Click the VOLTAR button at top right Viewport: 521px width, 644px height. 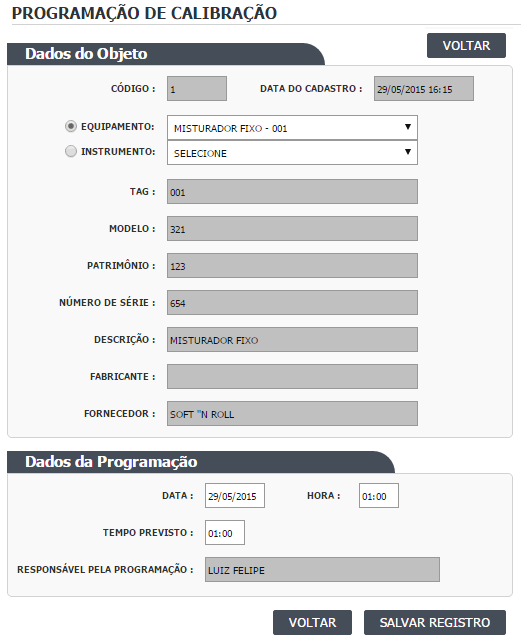pos(466,46)
